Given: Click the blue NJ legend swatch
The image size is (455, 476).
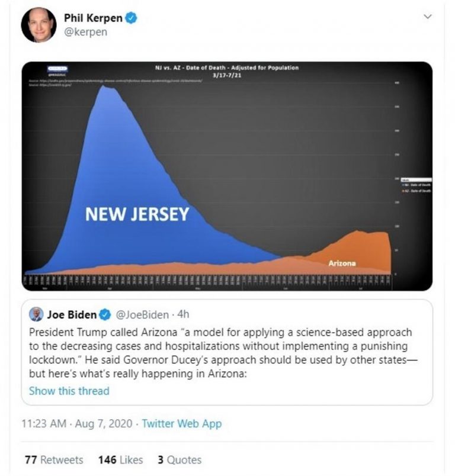Looking at the screenshot, I should [404, 184].
